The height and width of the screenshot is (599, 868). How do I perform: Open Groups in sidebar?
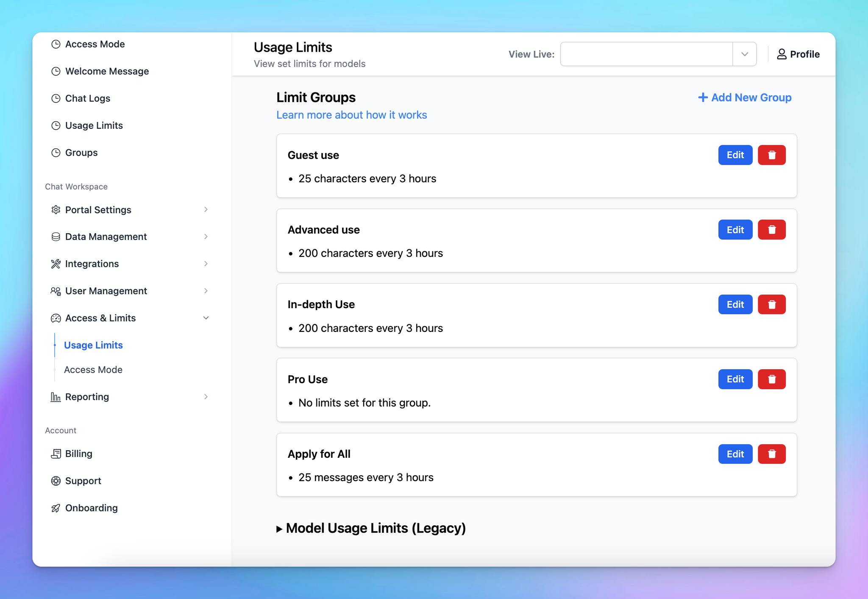pos(81,153)
